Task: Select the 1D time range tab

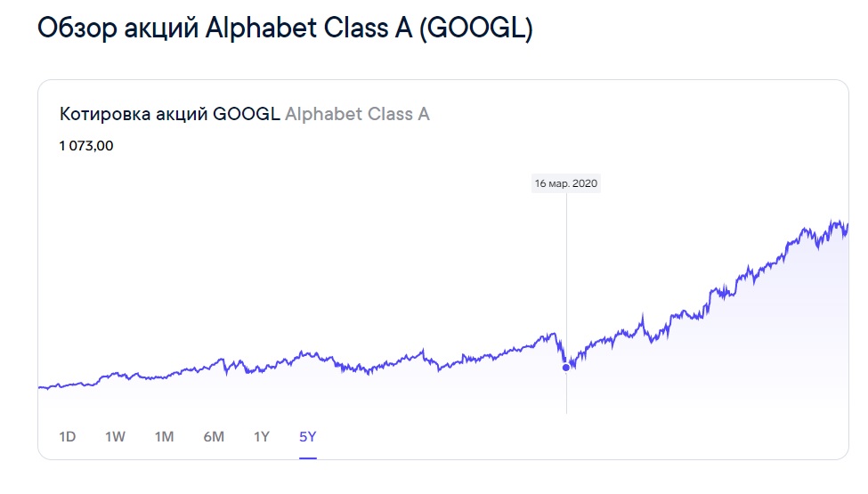Action: click(x=67, y=437)
